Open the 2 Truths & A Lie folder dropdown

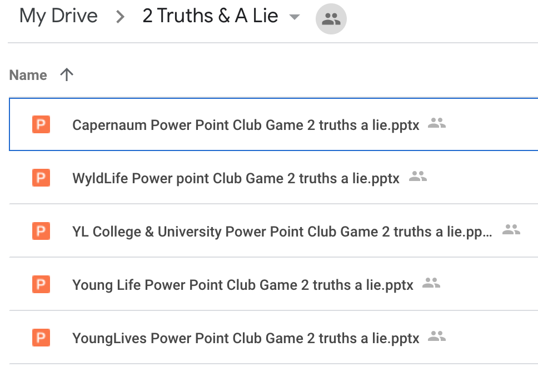pos(295,17)
